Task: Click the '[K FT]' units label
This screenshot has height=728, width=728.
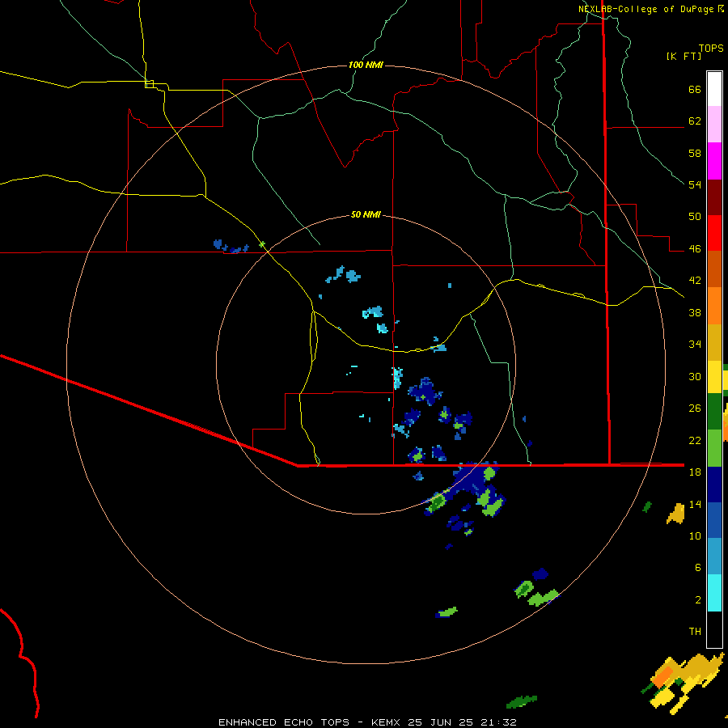Action: pos(684,57)
